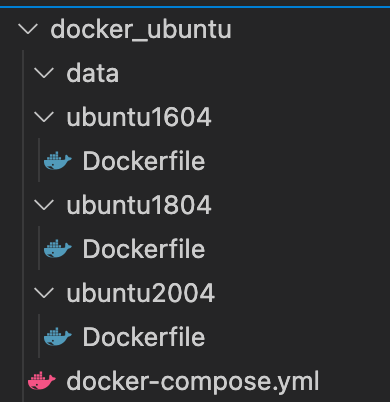Collapse the ubuntu1604 folder chevron
This screenshot has width=390, height=402.
pos(44,117)
